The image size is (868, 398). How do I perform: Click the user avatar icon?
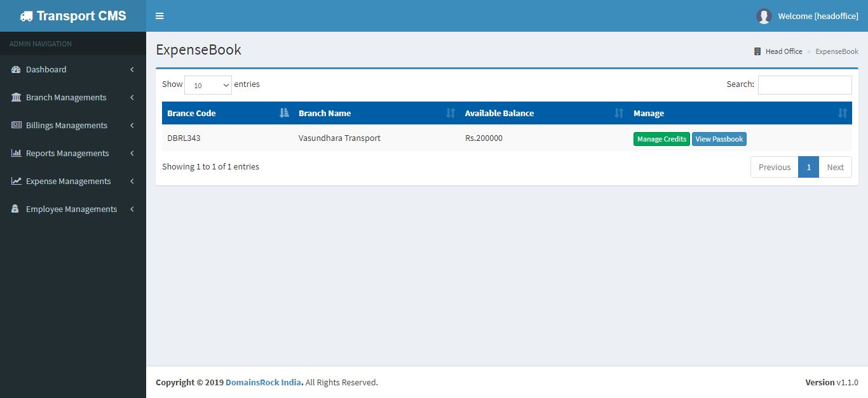click(764, 16)
